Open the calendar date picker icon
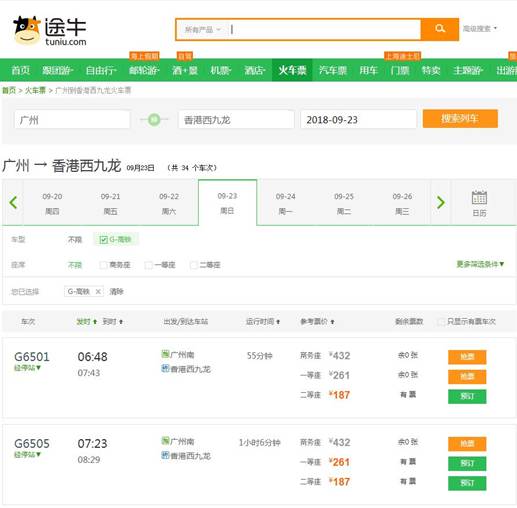The height and width of the screenshot is (508, 517). (x=479, y=198)
